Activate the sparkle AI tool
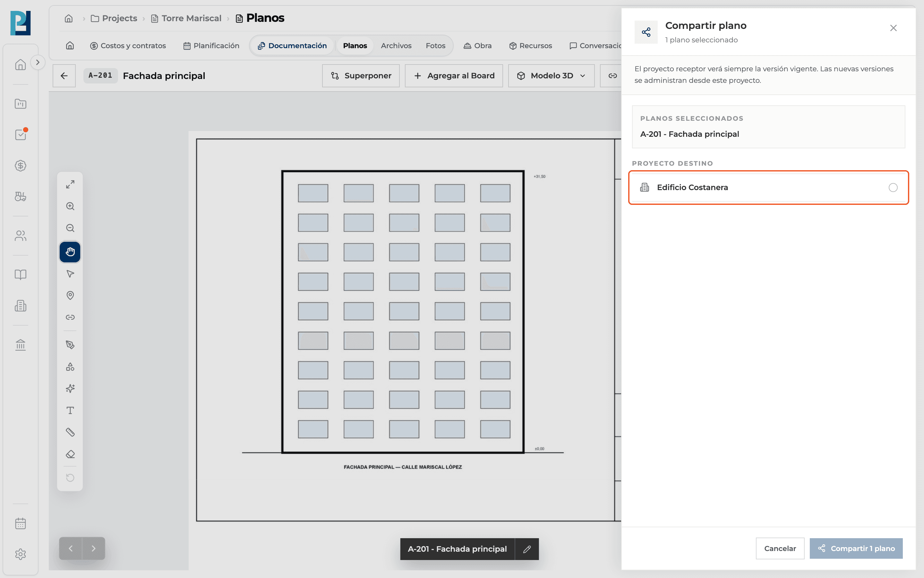 click(70, 389)
